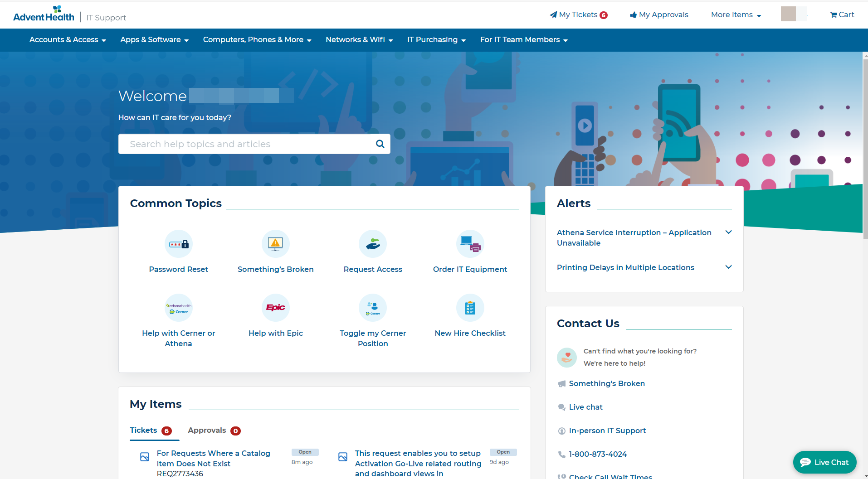Image resolution: width=868 pixels, height=479 pixels.
Task: Expand the Printing Delays alert chevron
Action: tap(728, 267)
